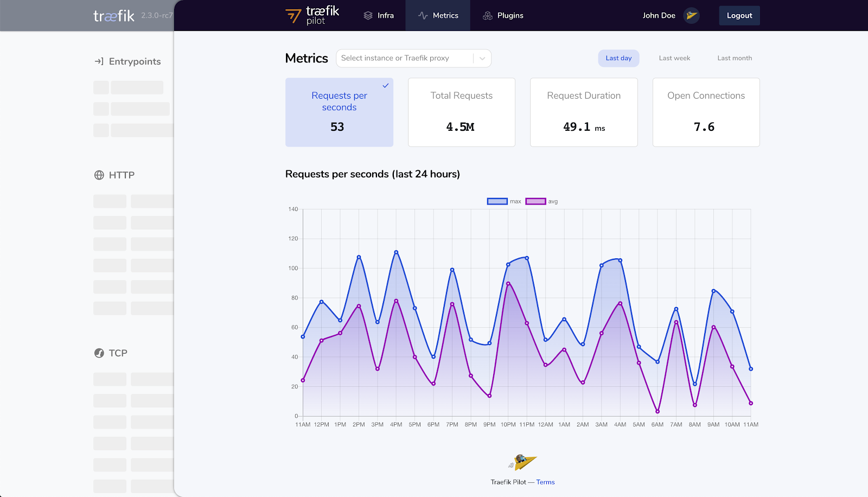
Task: Select the Requests per seconds card
Action: [340, 112]
